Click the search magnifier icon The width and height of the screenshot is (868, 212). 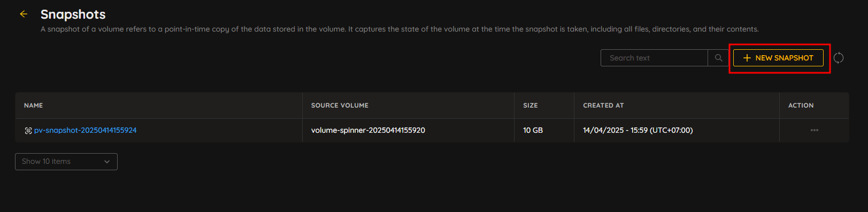coord(718,58)
